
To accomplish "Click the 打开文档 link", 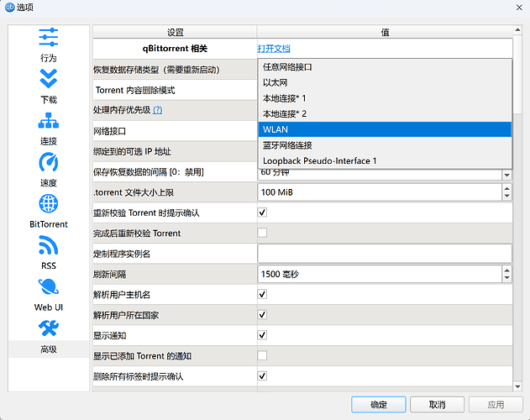I will (274, 49).
